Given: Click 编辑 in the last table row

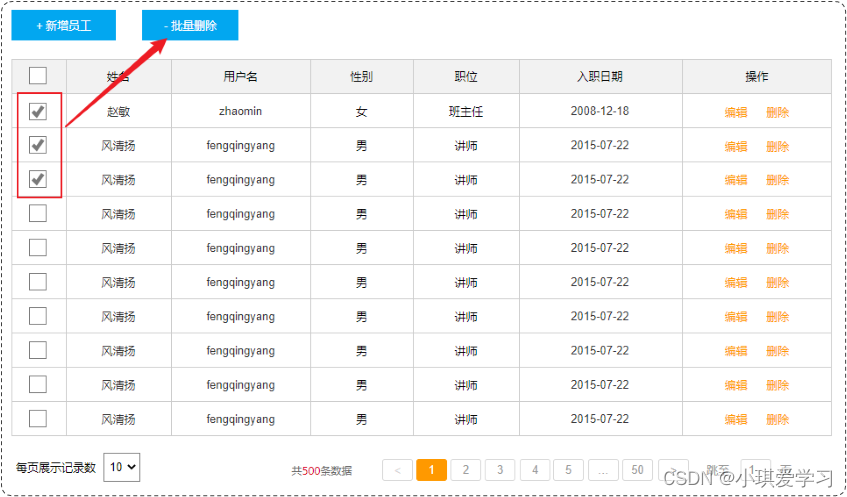Looking at the screenshot, I should [x=736, y=419].
